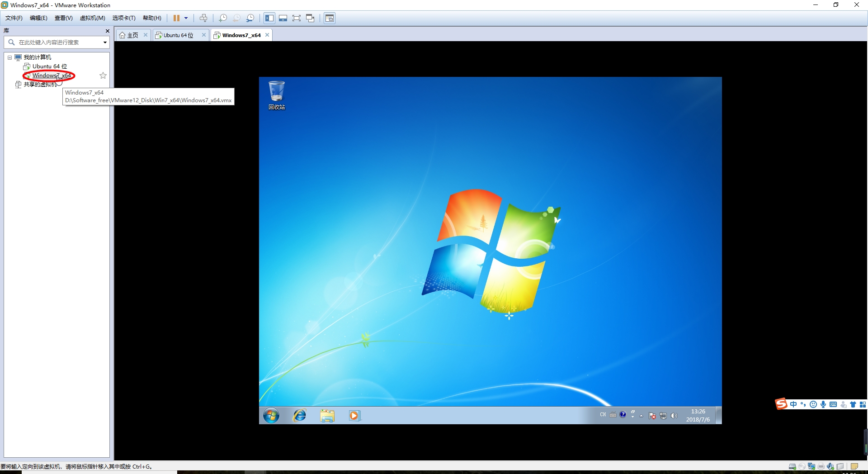The width and height of the screenshot is (868, 474).
Task: Revert the virtual machine to its snapshot
Action: [x=236, y=18]
